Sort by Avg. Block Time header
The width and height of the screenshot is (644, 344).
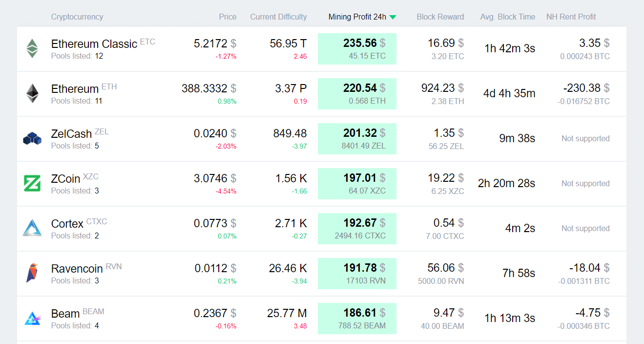507,17
